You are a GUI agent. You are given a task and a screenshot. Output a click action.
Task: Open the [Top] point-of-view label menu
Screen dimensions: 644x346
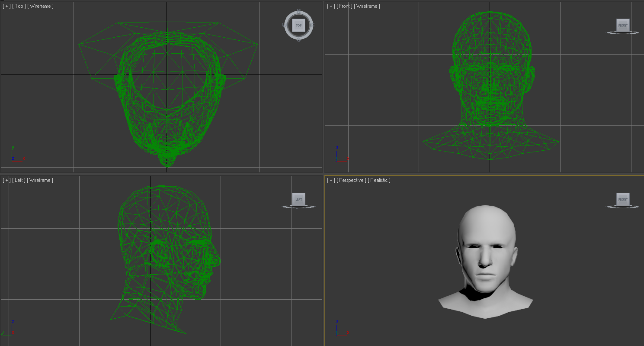[x=19, y=6]
